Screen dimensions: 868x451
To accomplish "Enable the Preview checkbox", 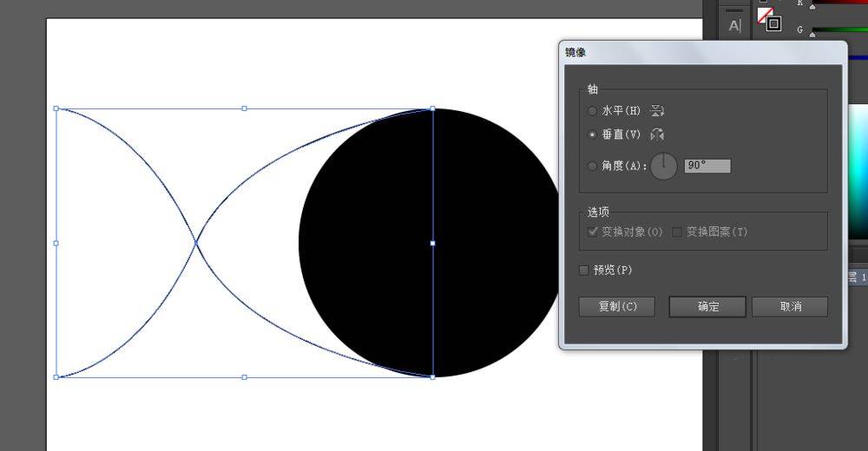I will point(584,271).
